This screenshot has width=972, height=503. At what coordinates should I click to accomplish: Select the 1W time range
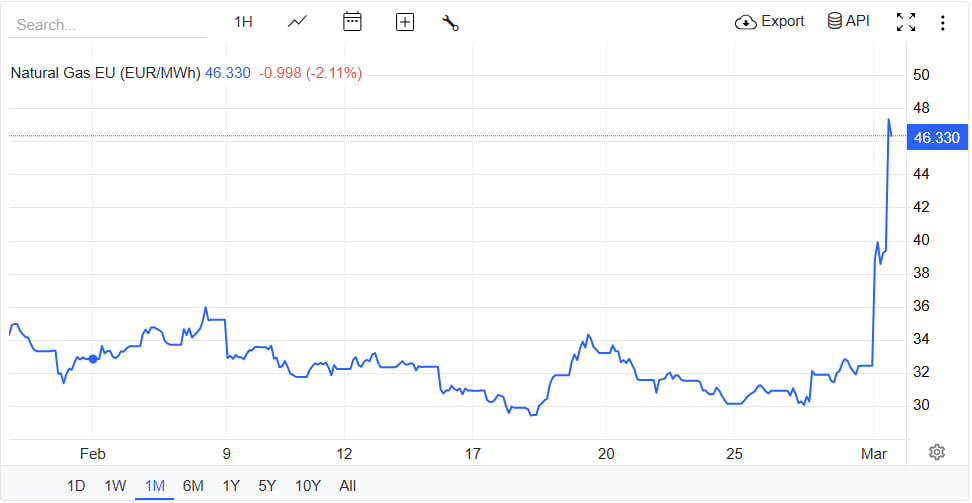115,486
